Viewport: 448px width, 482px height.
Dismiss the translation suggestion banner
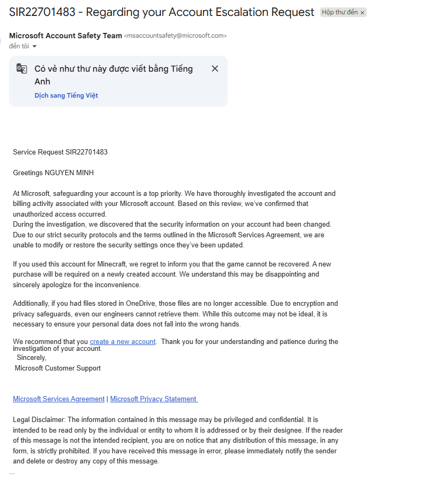[215, 68]
